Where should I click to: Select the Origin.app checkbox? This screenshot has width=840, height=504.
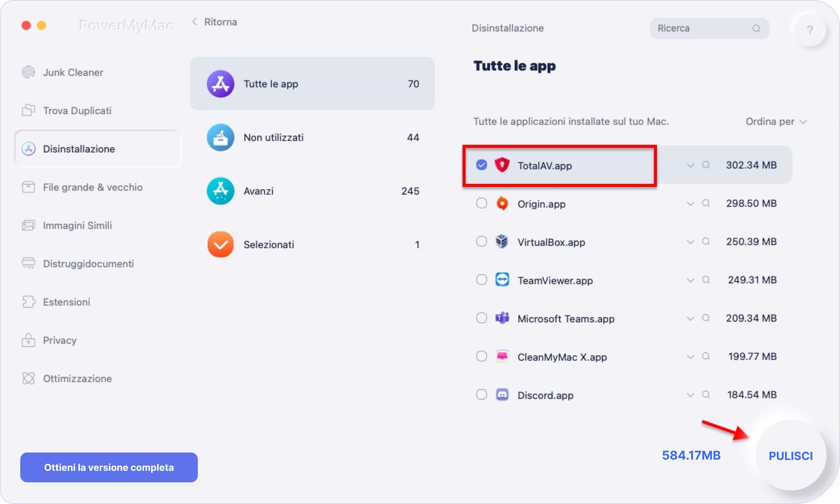click(481, 203)
